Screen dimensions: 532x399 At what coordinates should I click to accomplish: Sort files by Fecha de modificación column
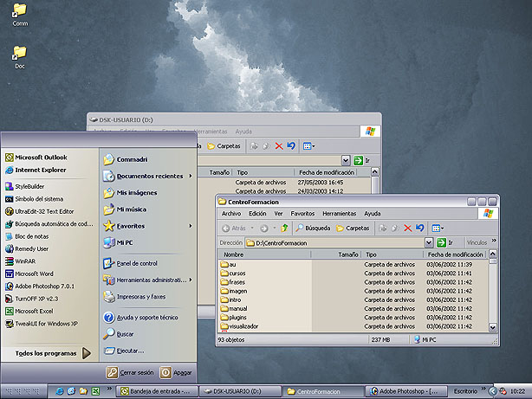[x=455, y=255]
